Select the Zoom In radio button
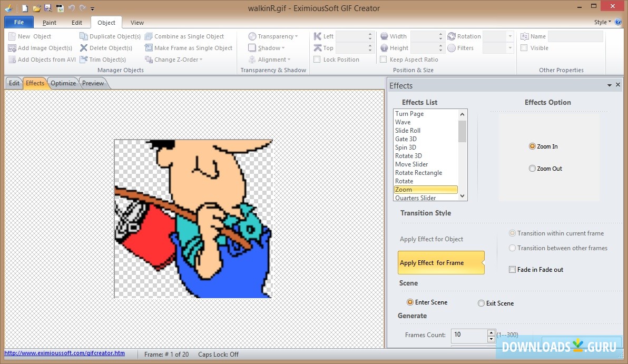This screenshot has width=628, height=364. point(532,146)
